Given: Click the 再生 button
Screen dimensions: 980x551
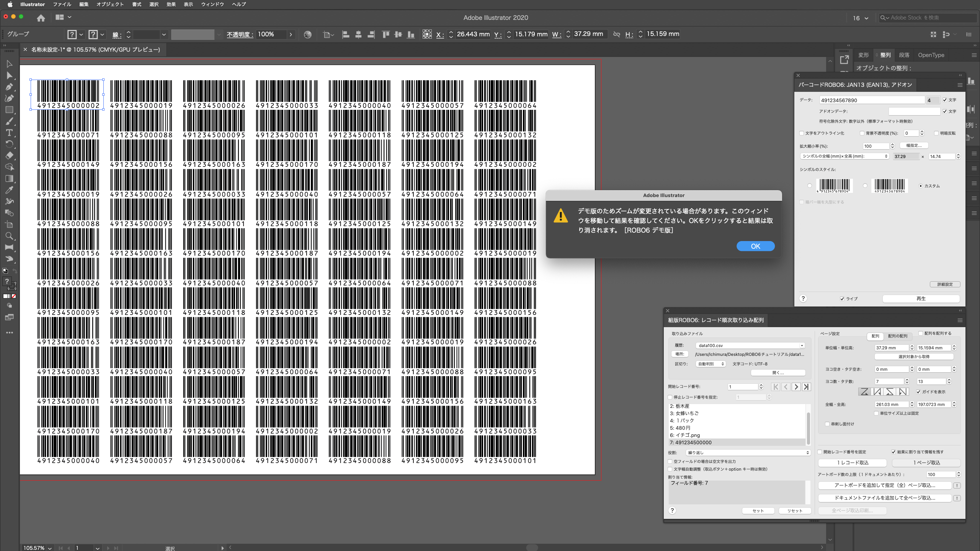Looking at the screenshot, I should point(921,298).
